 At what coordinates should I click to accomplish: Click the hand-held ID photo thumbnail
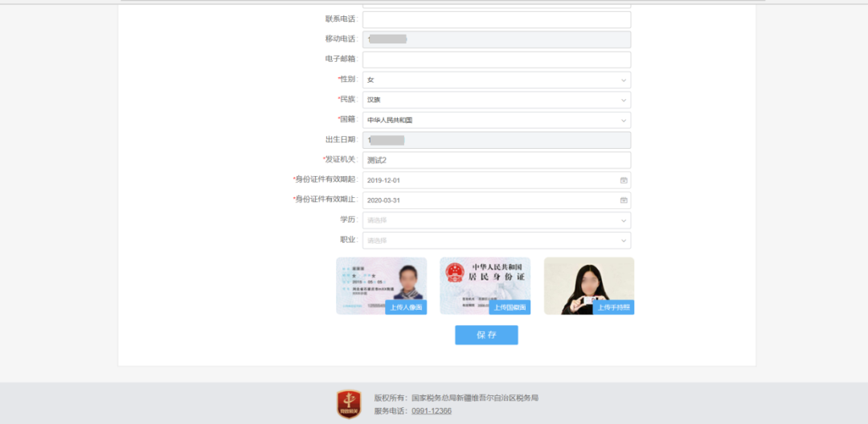tap(589, 286)
